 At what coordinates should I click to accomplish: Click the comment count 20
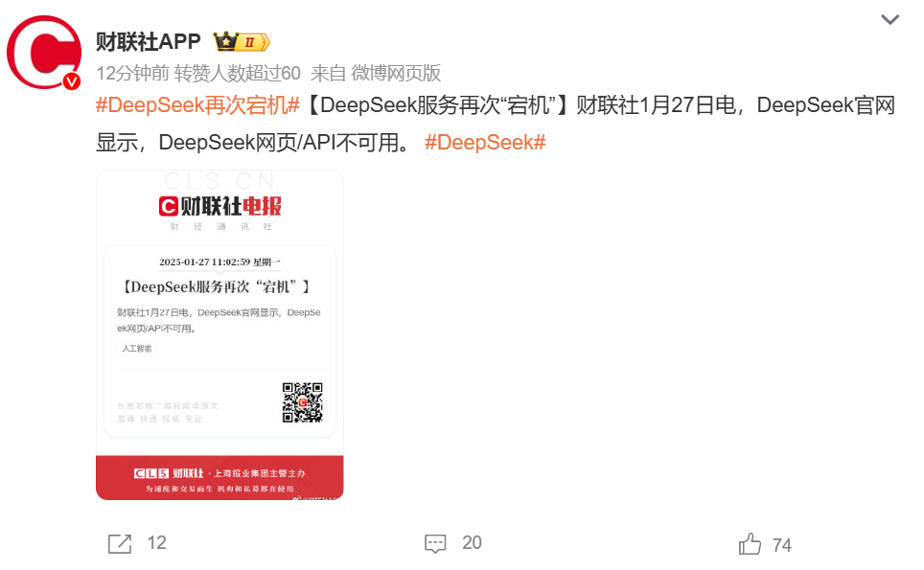click(472, 543)
